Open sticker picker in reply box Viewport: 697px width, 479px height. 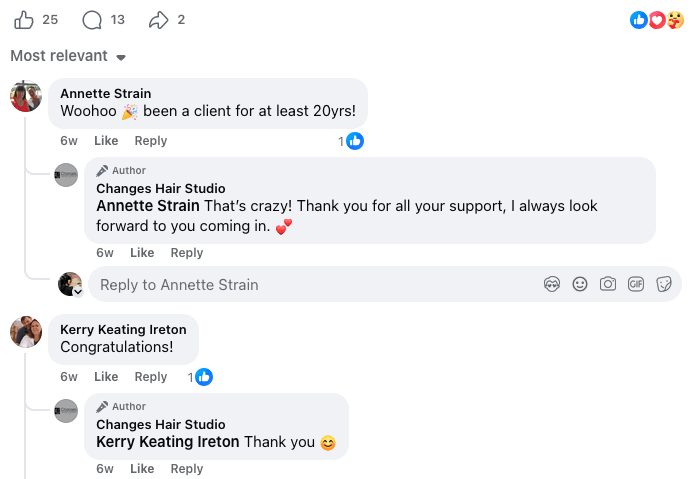(664, 284)
